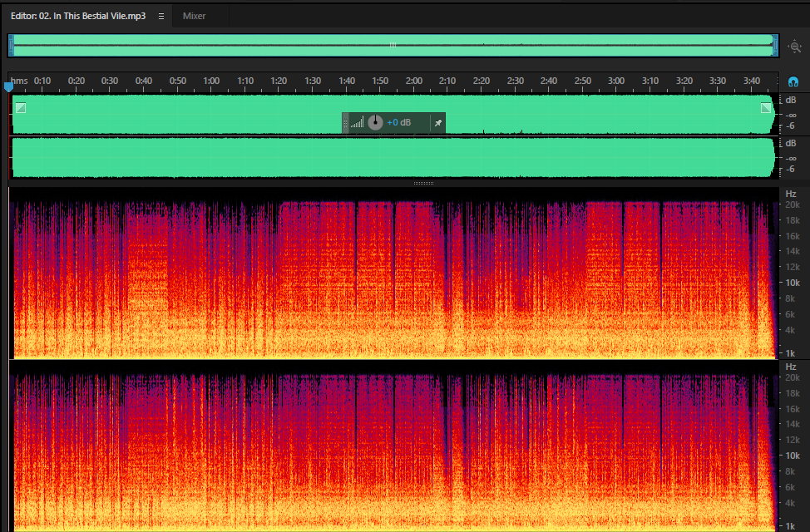
Task: Click the 2:20 mark on the time ruler
Action: pyautogui.click(x=481, y=81)
